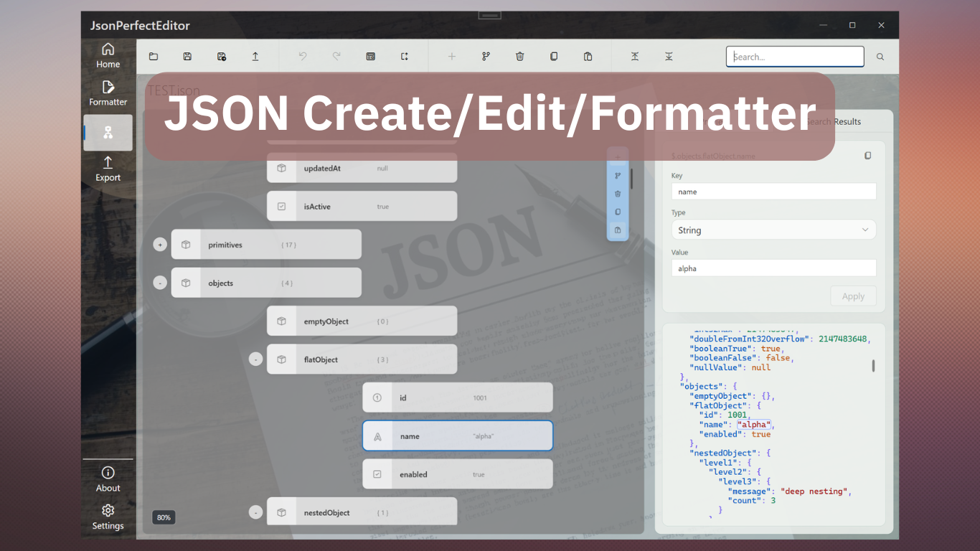Select the nestedObject node card
This screenshot has height=551, width=980.
click(362, 512)
